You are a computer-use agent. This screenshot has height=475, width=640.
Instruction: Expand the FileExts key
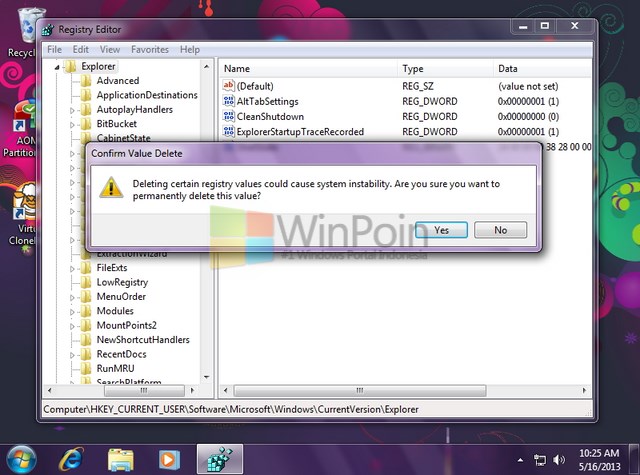(x=72, y=269)
